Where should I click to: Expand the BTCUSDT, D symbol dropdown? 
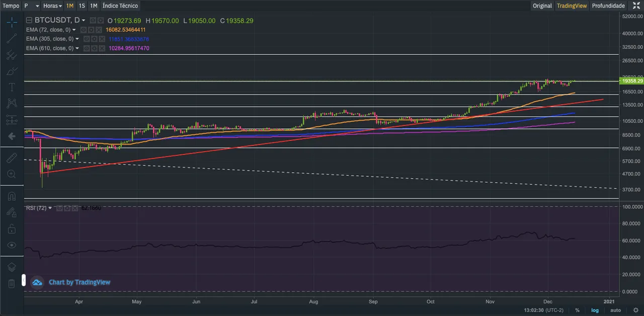(x=84, y=21)
